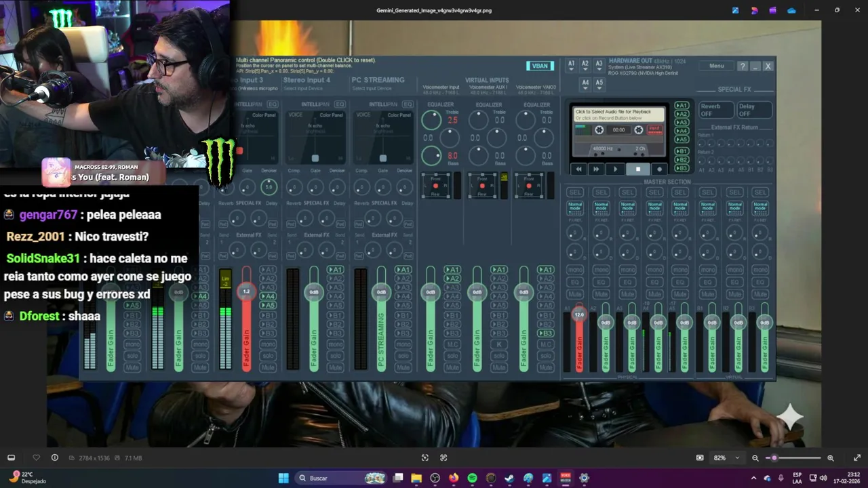Open the Voicemeeter Menu button

(717, 66)
